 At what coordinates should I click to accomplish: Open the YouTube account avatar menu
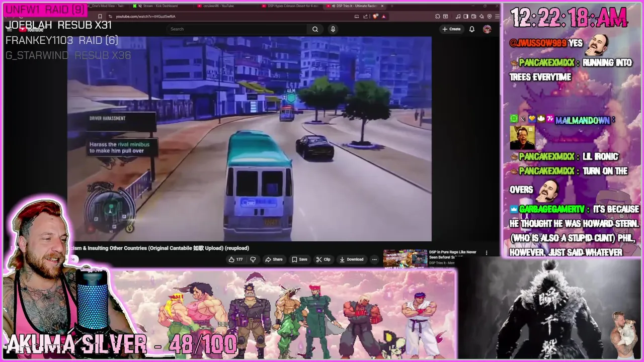tap(487, 29)
